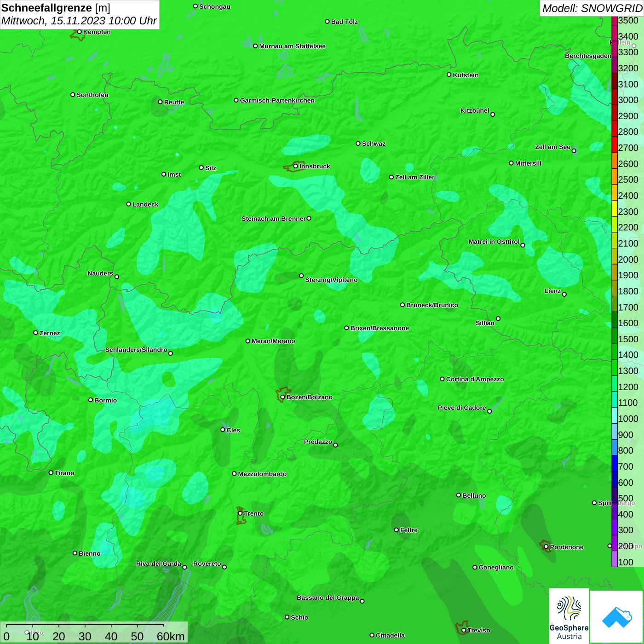
Task: Click the "Mittersill" label
Action: coord(528,163)
